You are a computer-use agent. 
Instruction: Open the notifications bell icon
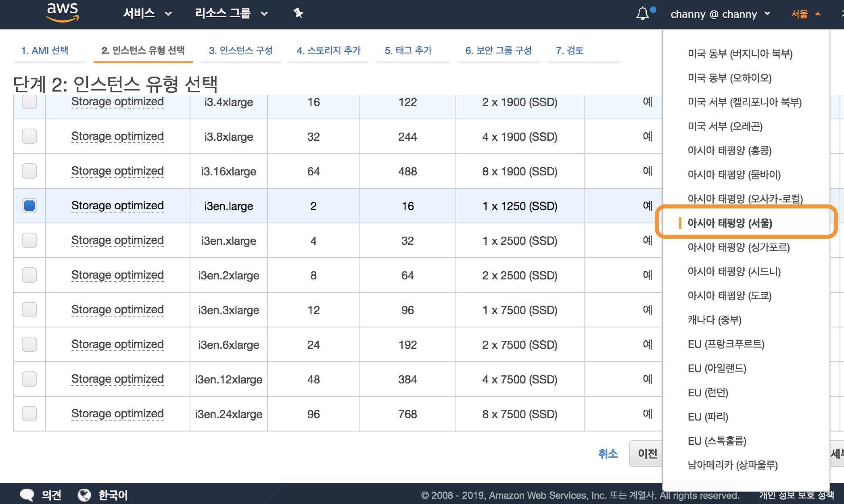click(643, 14)
